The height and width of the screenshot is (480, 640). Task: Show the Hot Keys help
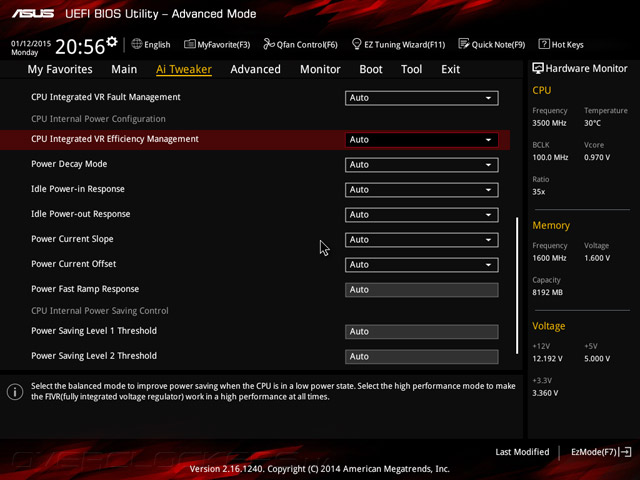click(x=561, y=44)
